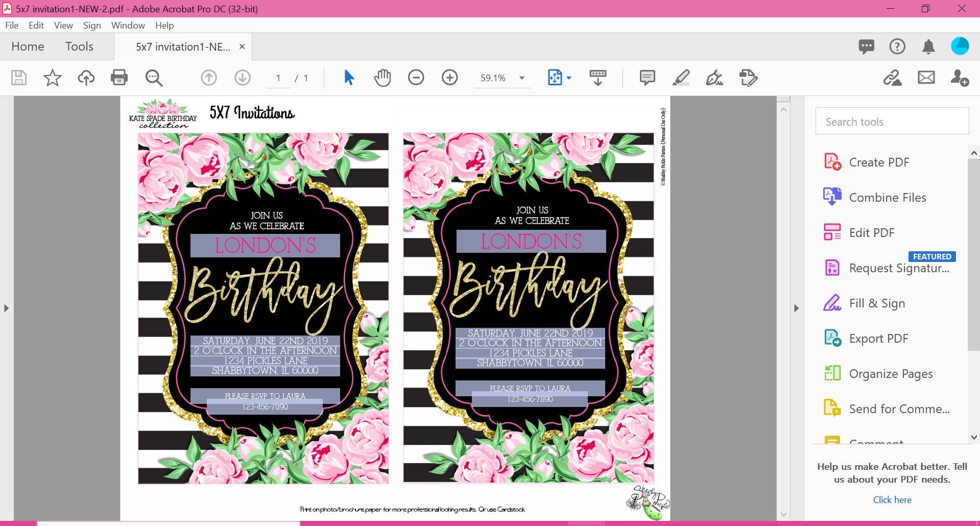Enable reading mode view

597,78
